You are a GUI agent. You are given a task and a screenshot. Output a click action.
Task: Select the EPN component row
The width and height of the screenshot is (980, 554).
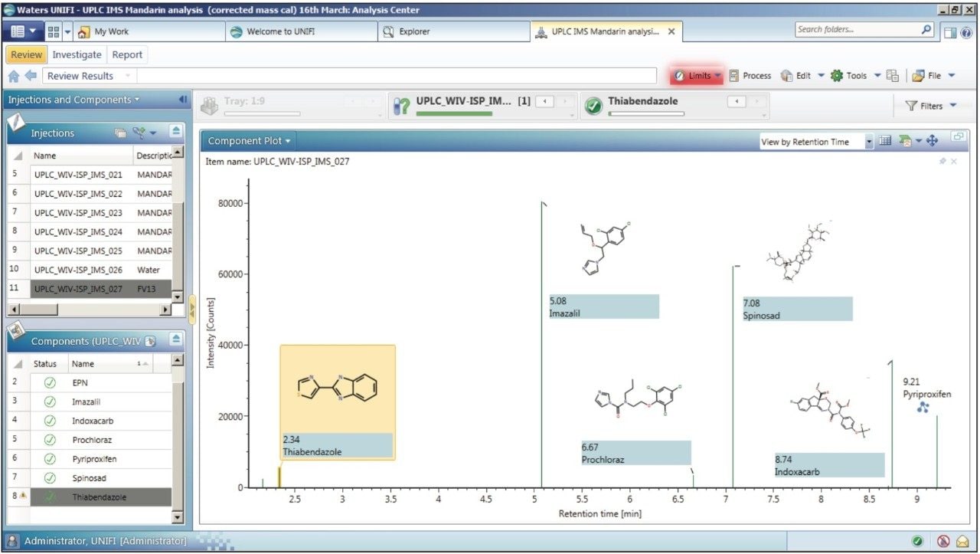tap(90, 382)
